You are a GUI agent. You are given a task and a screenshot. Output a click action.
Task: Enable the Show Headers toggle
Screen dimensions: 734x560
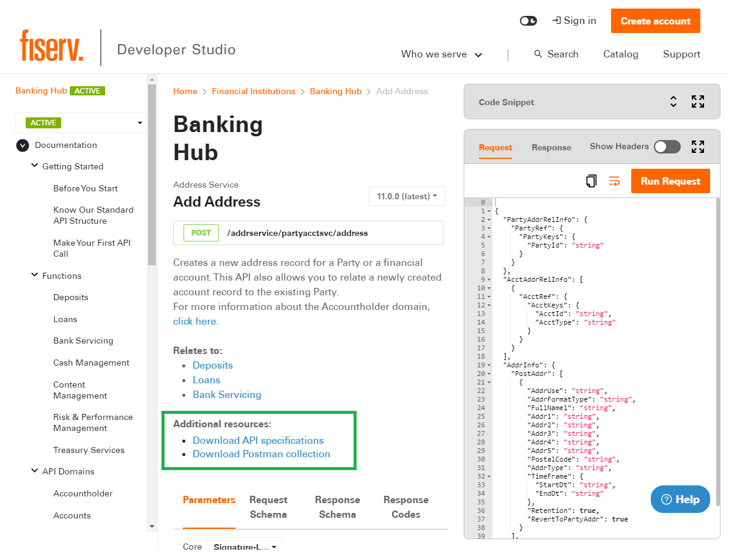(667, 147)
